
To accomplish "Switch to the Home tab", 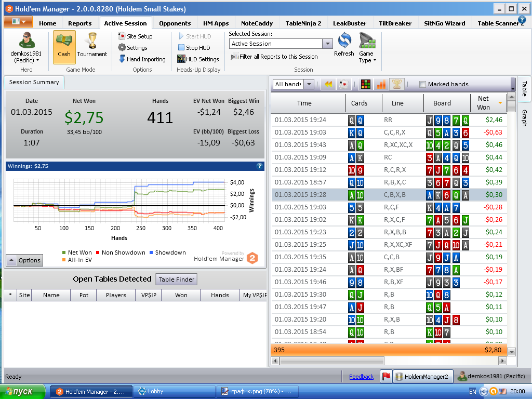I will point(47,23).
